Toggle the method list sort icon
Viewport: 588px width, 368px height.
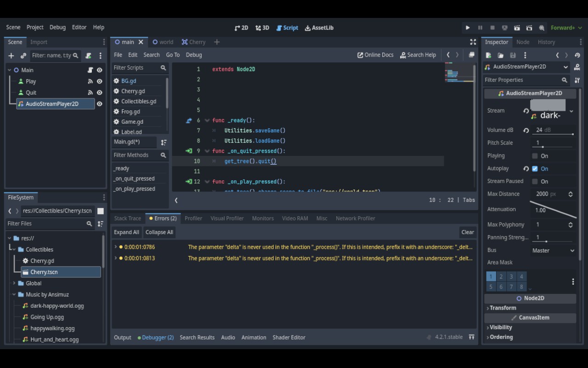coord(164,142)
